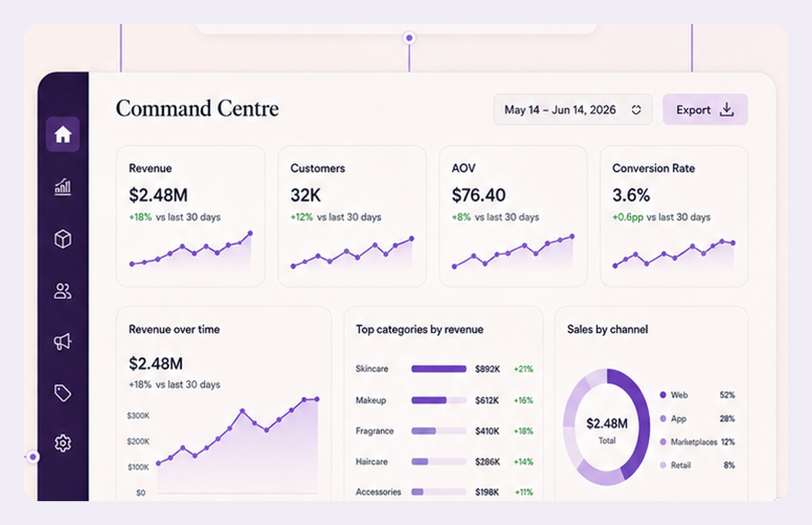The image size is (812, 525).
Task: Click the $612K Makeup value
Action: (x=487, y=400)
